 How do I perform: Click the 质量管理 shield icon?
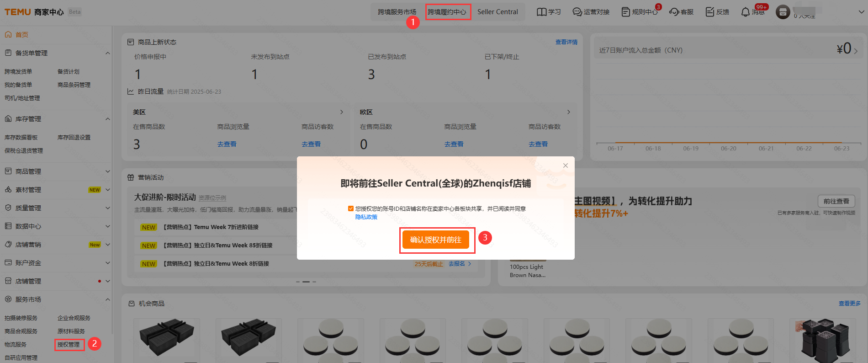click(x=8, y=208)
